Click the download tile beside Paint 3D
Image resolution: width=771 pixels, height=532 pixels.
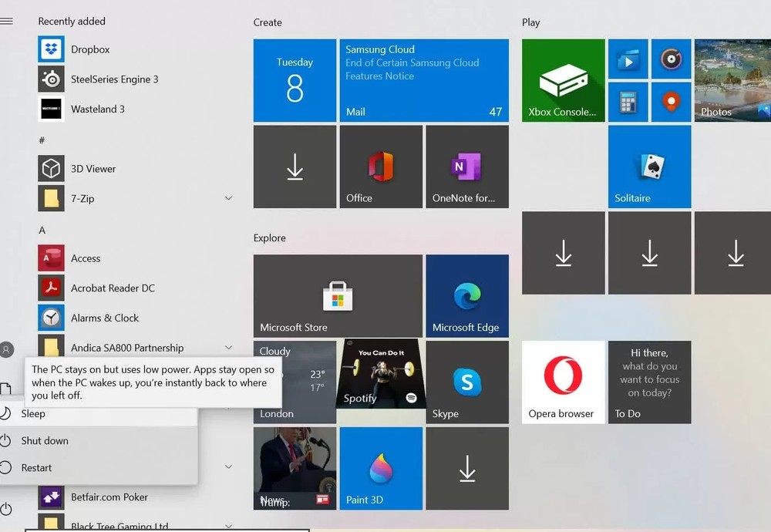(x=467, y=469)
